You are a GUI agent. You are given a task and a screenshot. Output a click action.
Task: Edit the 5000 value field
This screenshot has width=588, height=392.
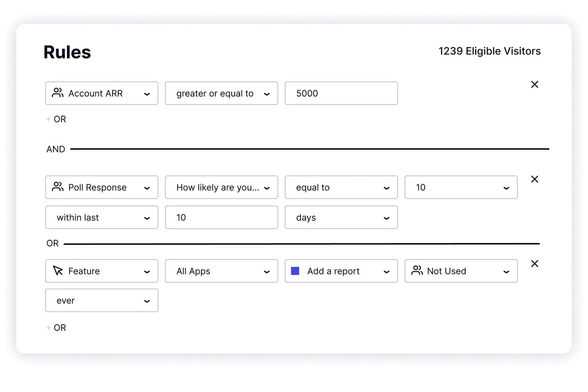[x=341, y=93]
